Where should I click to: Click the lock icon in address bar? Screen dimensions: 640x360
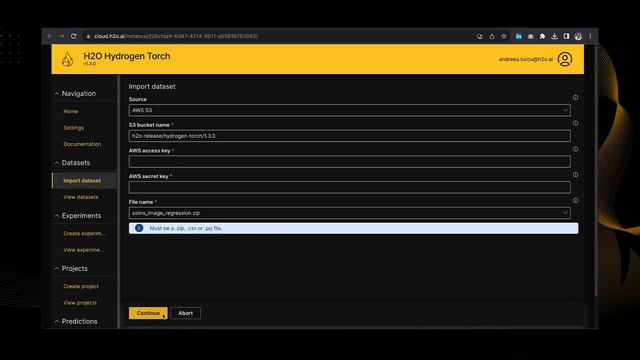tap(88, 36)
